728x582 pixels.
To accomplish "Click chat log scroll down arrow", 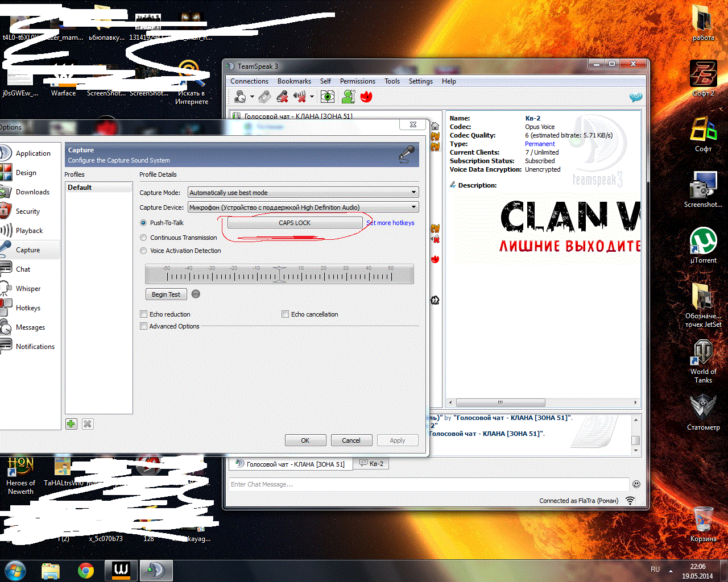I will [636, 451].
